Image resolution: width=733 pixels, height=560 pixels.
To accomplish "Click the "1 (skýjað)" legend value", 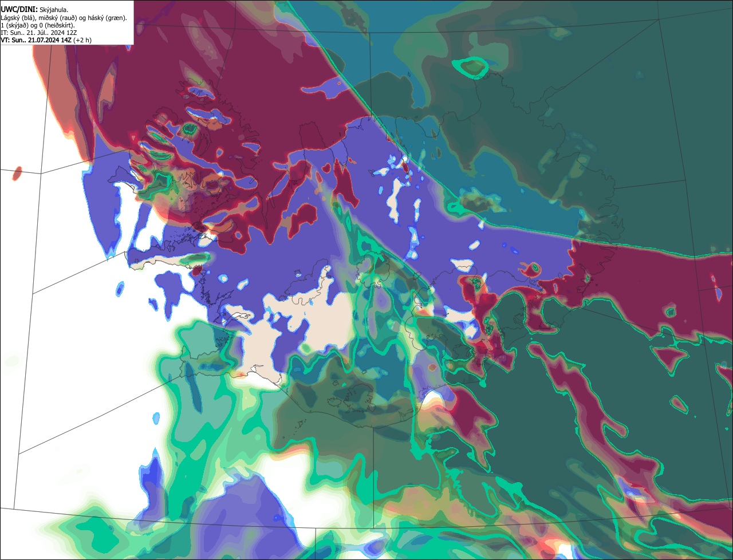I will (14, 25).
